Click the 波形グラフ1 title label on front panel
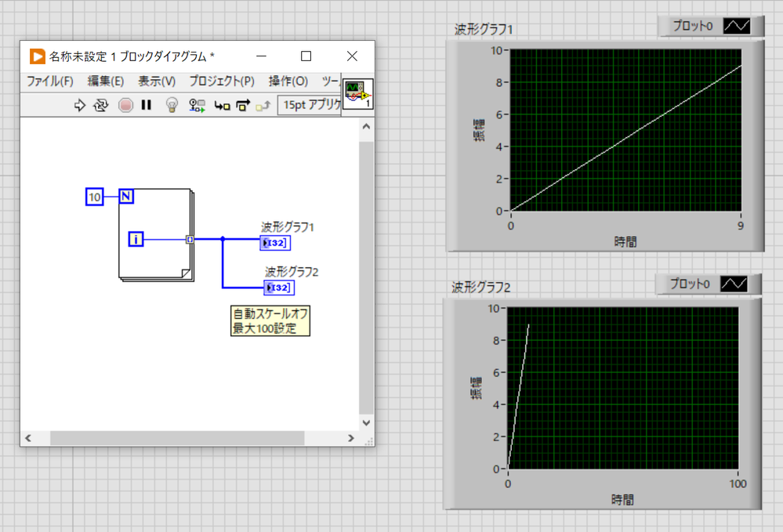Viewport: 783px width, 532px height. (484, 30)
